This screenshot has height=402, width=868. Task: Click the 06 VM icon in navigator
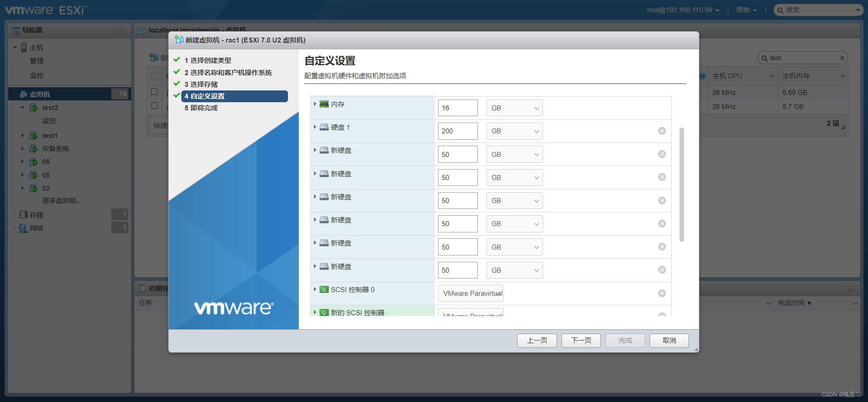pos(33,162)
